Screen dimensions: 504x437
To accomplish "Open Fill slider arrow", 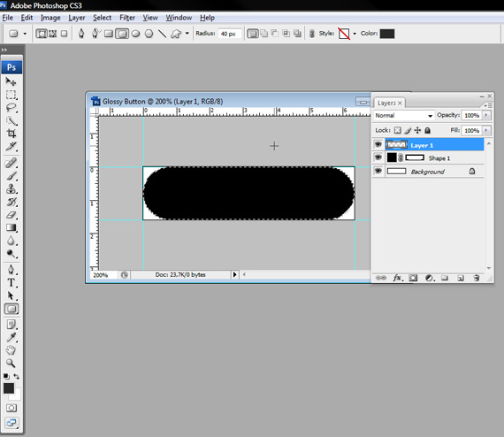I will [x=486, y=130].
